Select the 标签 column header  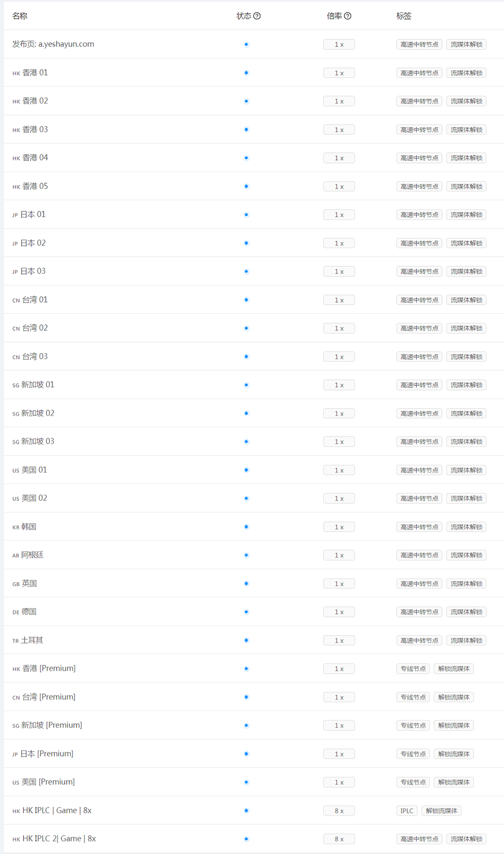(404, 16)
